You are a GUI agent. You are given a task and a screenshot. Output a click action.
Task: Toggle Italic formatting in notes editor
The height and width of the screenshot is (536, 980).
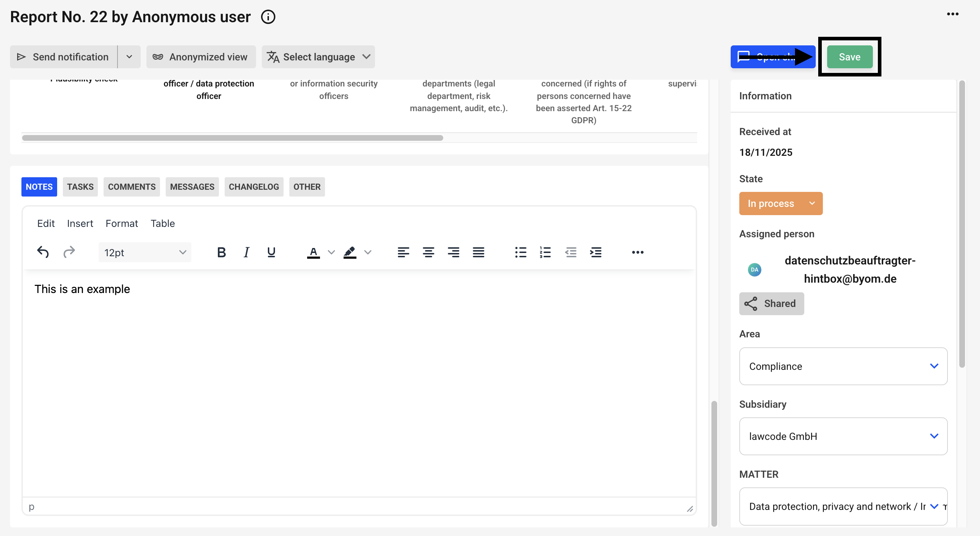[246, 252]
